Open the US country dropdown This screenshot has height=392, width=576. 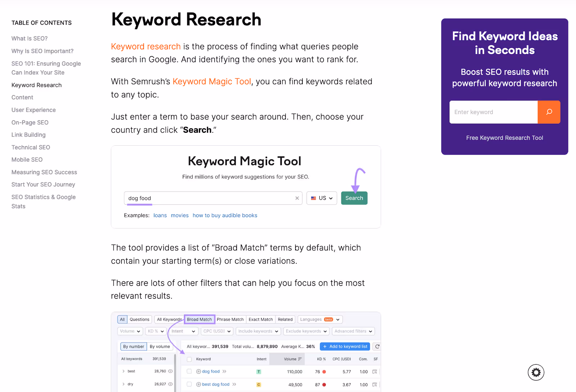(322, 198)
